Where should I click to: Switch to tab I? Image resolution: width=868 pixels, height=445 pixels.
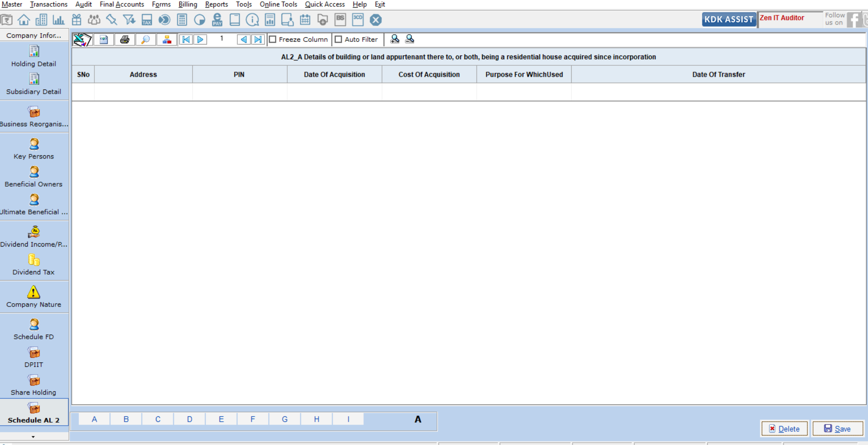tap(348, 419)
